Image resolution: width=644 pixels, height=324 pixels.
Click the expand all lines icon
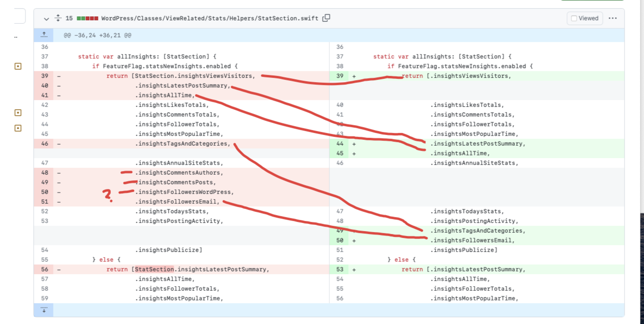pyautogui.click(x=58, y=18)
